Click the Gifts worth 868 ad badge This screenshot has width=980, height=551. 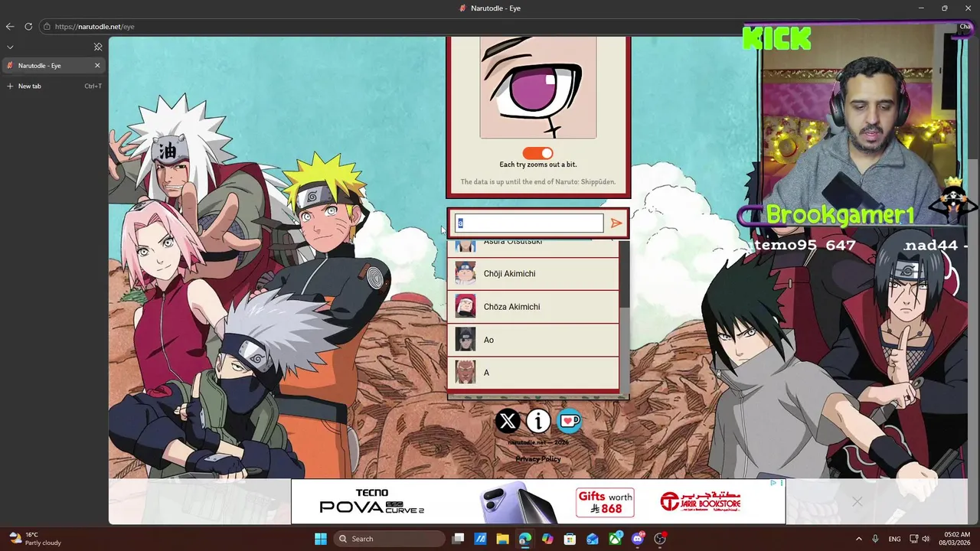[x=605, y=503]
